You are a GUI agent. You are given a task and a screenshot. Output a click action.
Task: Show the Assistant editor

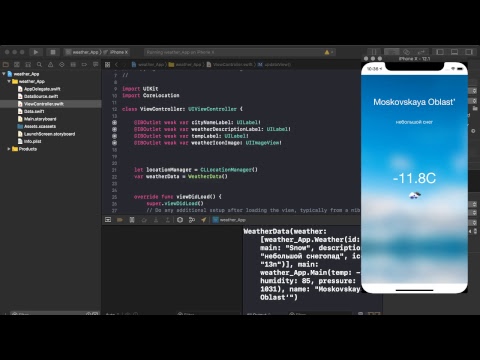(x=406, y=52)
